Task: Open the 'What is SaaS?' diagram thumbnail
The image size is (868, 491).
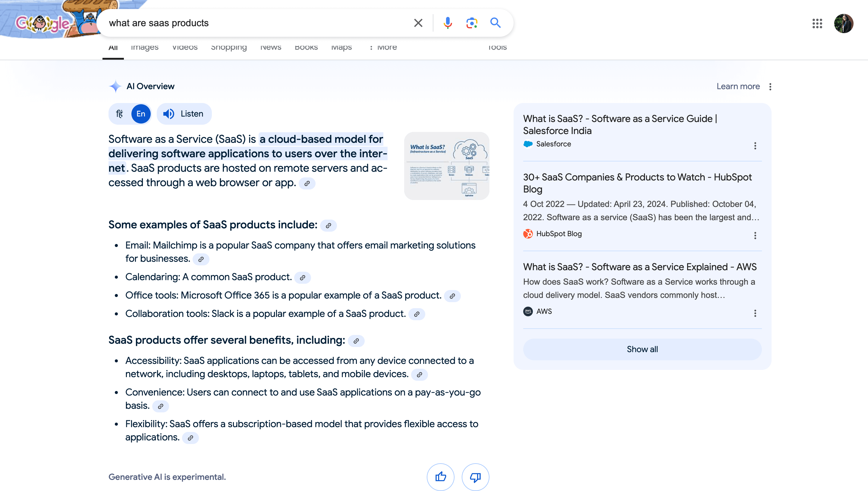Action: tap(447, 166)
